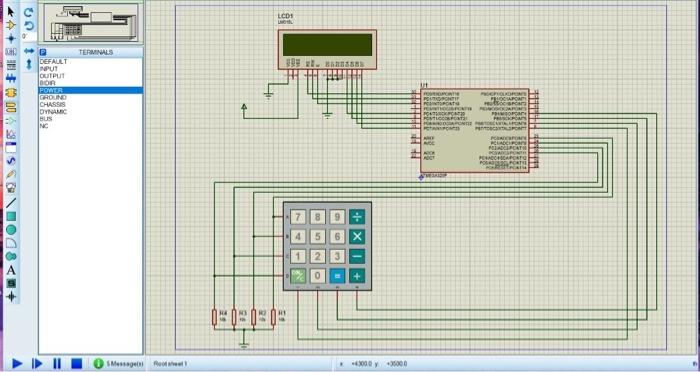This screenshot has width=700, height=372.
Task: Flip object horizontally with X-mirror icon
Action: (x=29, y=51)
